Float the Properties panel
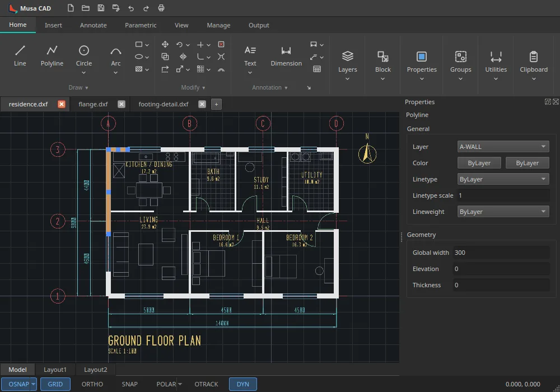Viewport: 560px width, 392px height. (548, 101)
